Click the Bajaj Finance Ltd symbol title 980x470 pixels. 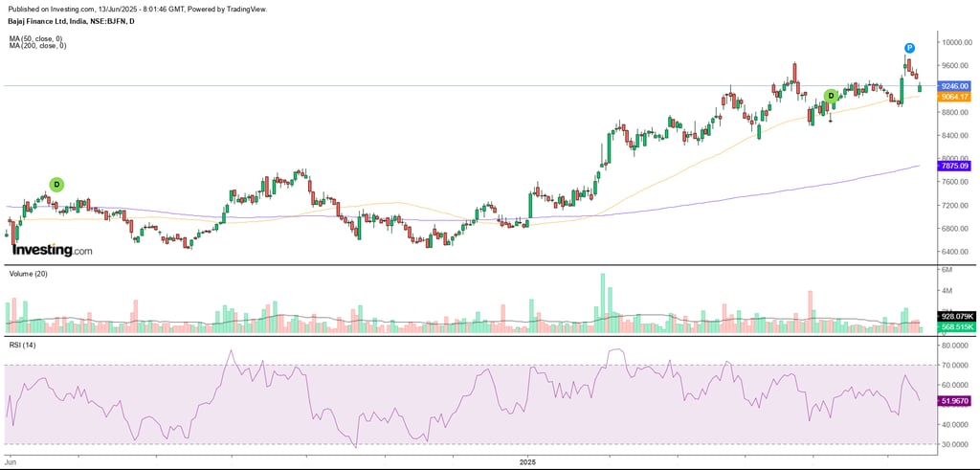click(71, 21)
